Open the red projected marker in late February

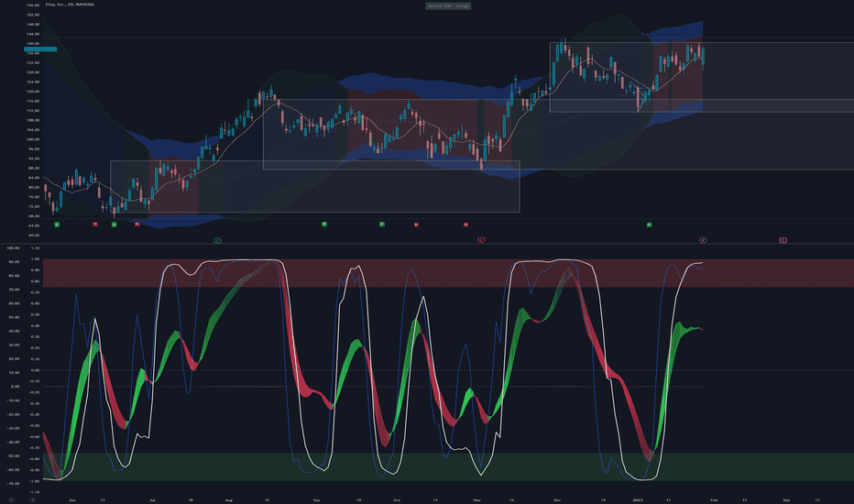click(783, 240)
